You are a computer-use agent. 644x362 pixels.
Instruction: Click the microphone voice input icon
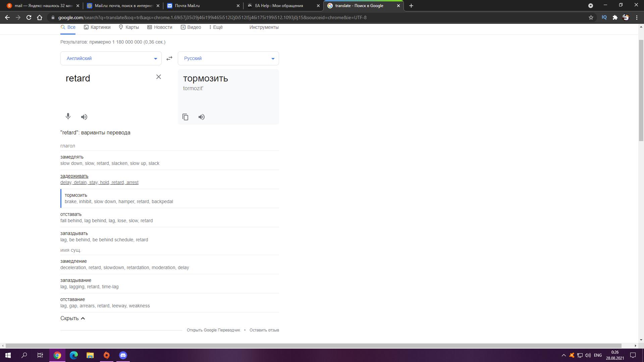point(68,116)
